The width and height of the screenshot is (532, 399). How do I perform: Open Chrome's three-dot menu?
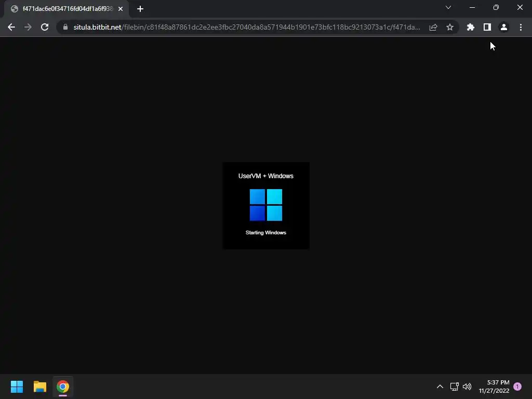[521, 27]
